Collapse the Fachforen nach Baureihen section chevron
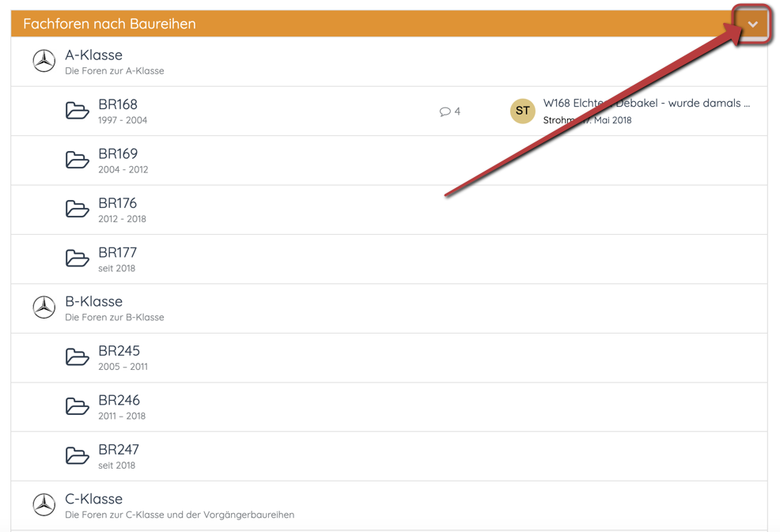This screenshot has height=532, width=780. point(752,24)
